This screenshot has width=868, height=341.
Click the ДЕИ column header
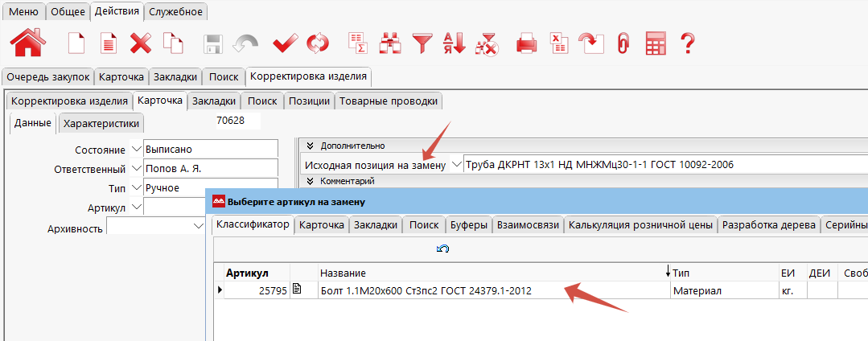(823, 273)
